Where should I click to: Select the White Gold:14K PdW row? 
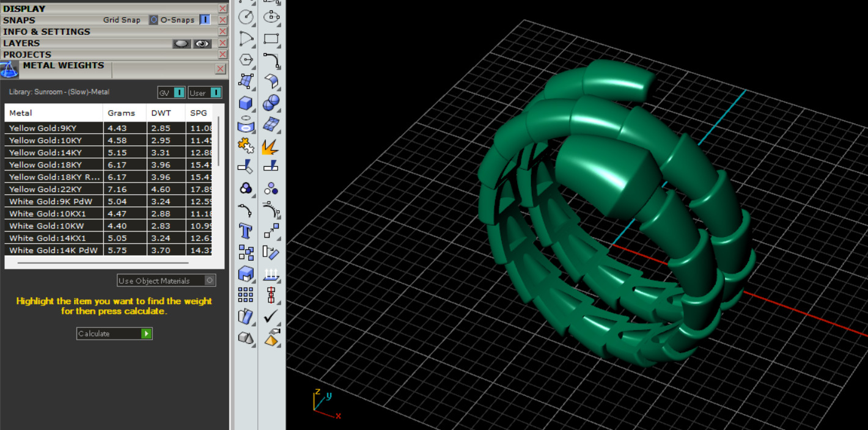[x=109, y=250]
